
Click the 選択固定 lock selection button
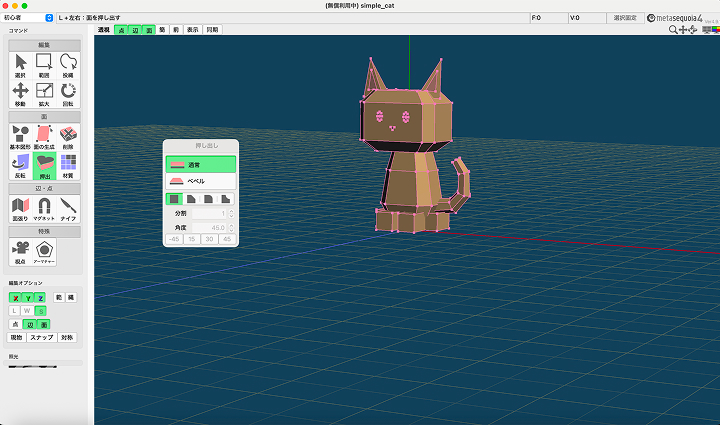coord(625,18)
